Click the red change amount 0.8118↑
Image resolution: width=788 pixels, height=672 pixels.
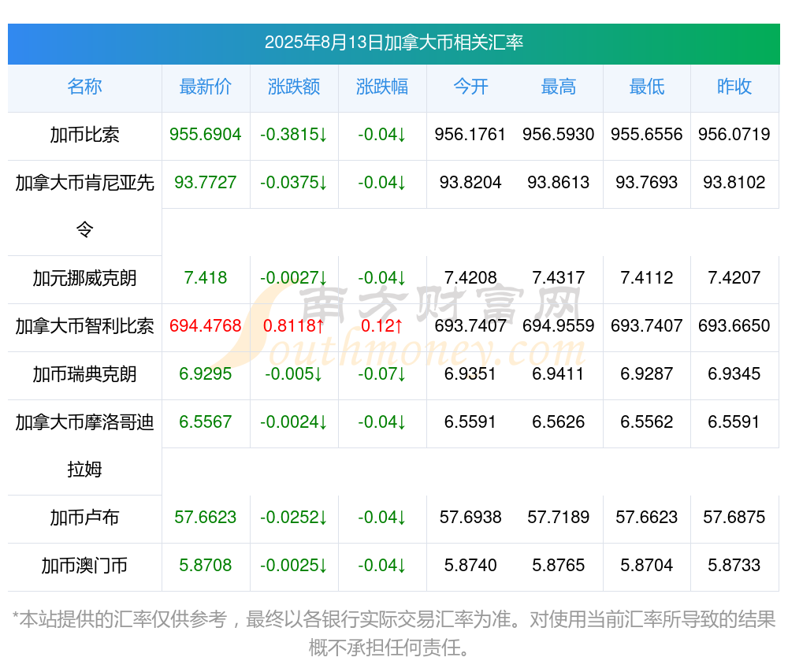(294, 326)
